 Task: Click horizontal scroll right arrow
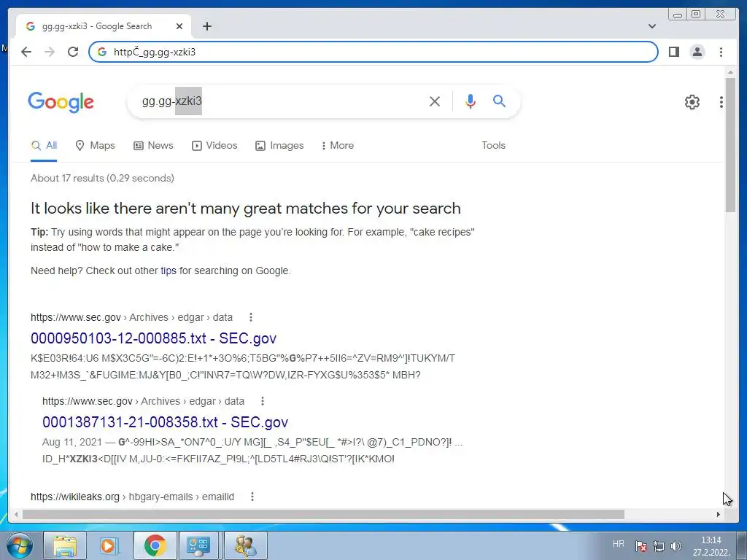[719, 515]
